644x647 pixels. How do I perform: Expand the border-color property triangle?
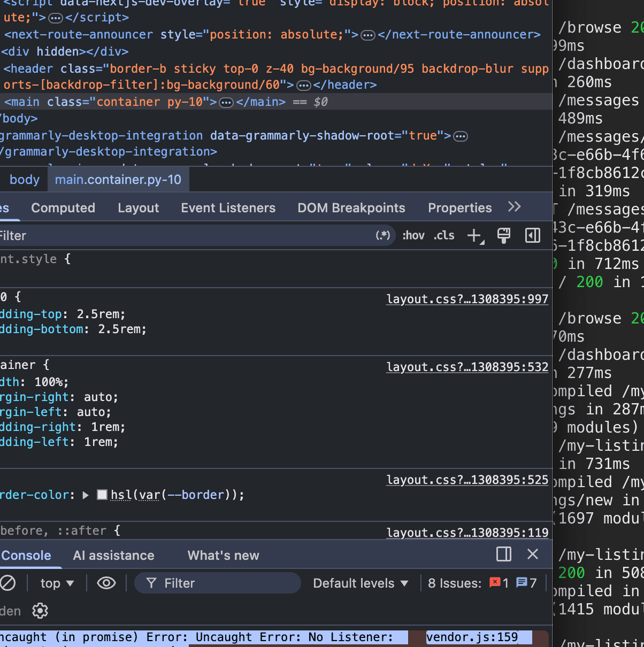pyautogui.click(x=86, y=495)
